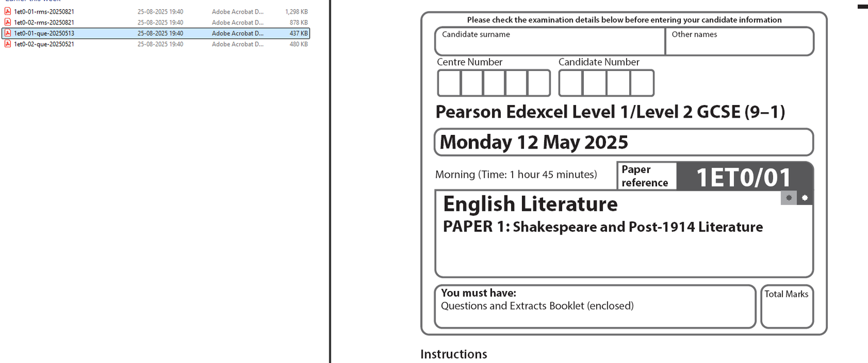Viewport: 868px width, 363px height.
Task: Click the last Candidate Number box
Action: (x=642, y=83)
